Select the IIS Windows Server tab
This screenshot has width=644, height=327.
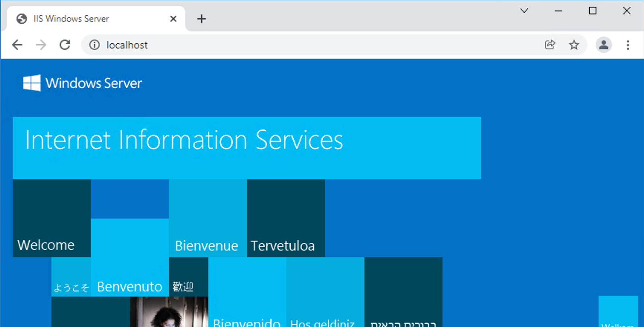pos(97,19)
